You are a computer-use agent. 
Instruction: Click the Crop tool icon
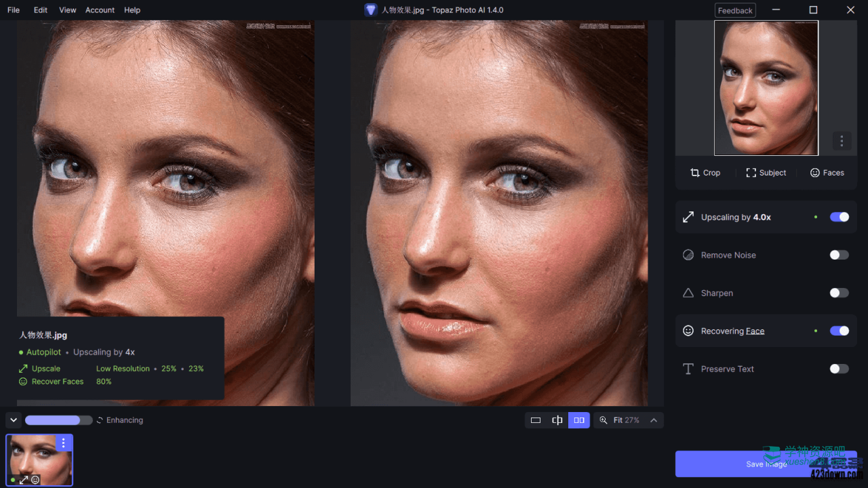tap(695, 173)
